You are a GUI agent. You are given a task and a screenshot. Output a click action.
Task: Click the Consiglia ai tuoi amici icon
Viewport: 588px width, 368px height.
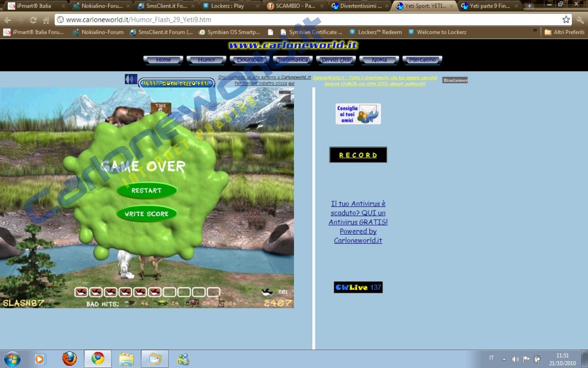[358, 114]
